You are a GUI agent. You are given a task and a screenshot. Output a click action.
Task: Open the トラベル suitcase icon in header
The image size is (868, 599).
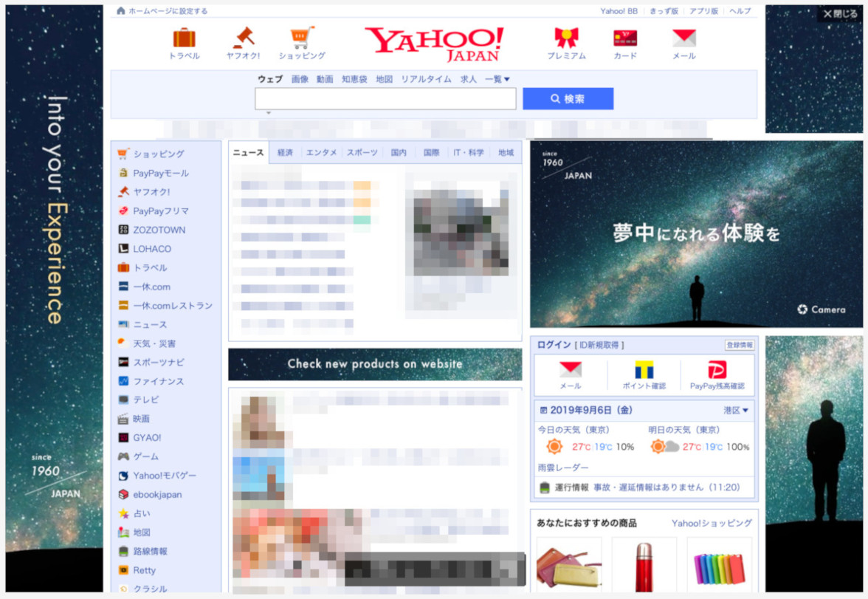[185, 38]
